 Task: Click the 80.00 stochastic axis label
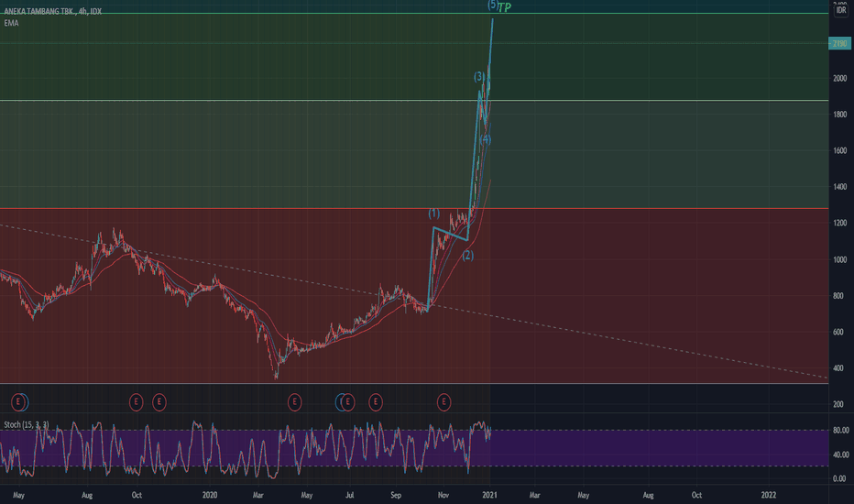840,431
